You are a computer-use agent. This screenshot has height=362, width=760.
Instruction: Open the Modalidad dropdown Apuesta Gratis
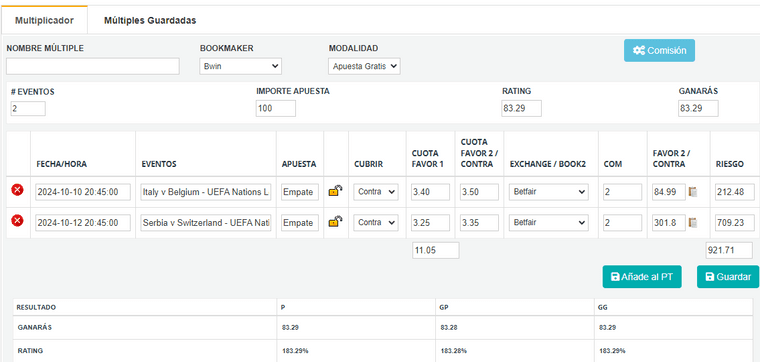(364, 66)
